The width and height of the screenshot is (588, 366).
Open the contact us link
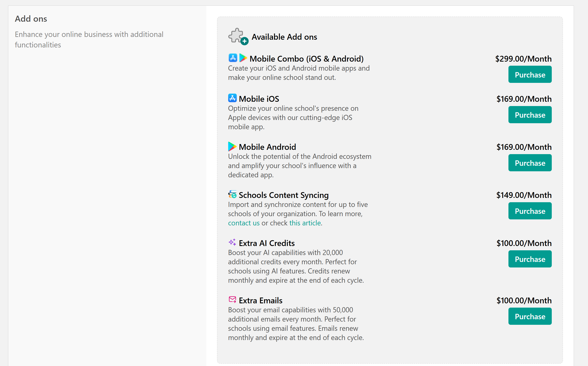244,223
